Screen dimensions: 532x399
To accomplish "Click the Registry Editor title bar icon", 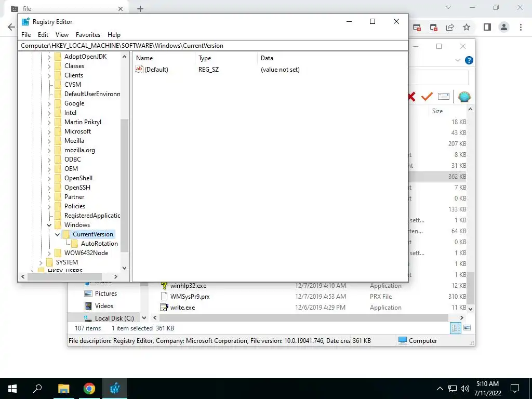I will [25, 22].
